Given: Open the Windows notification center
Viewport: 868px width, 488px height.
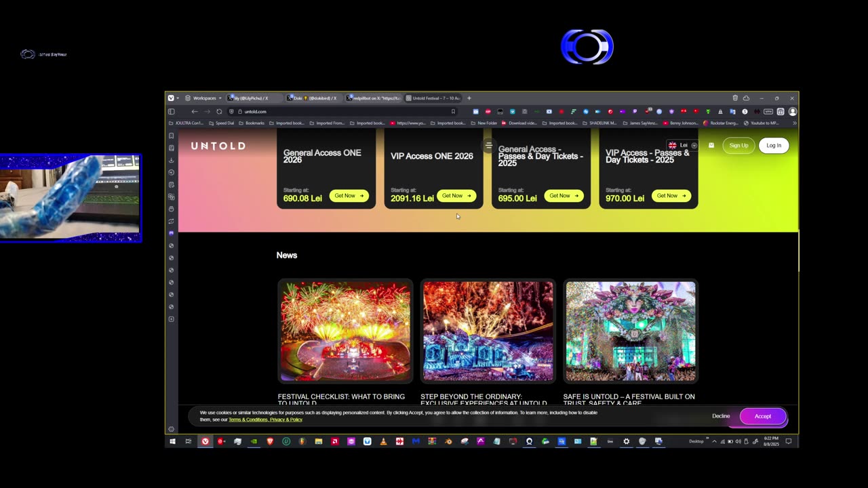Looking at the screenshot, I should pos(789,441).
